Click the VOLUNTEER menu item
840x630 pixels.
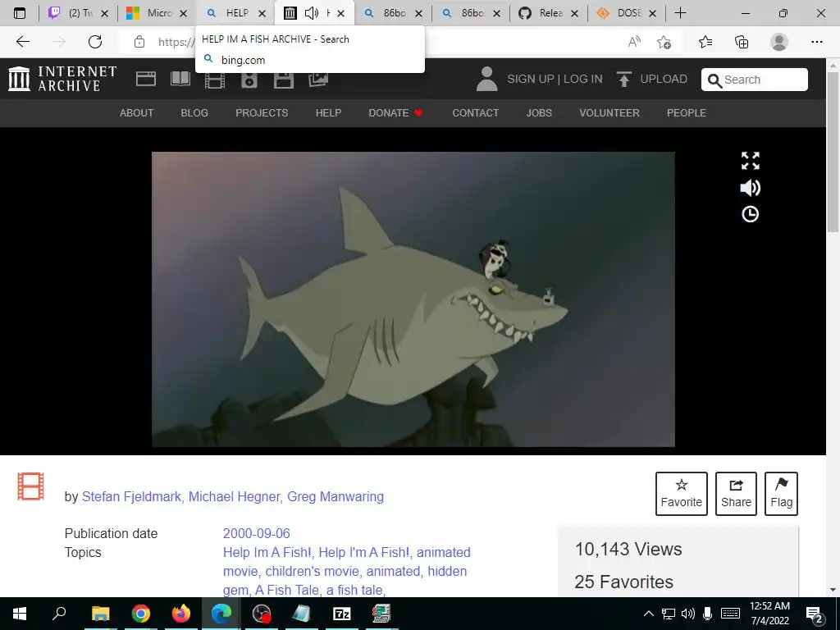pos(609,113)
